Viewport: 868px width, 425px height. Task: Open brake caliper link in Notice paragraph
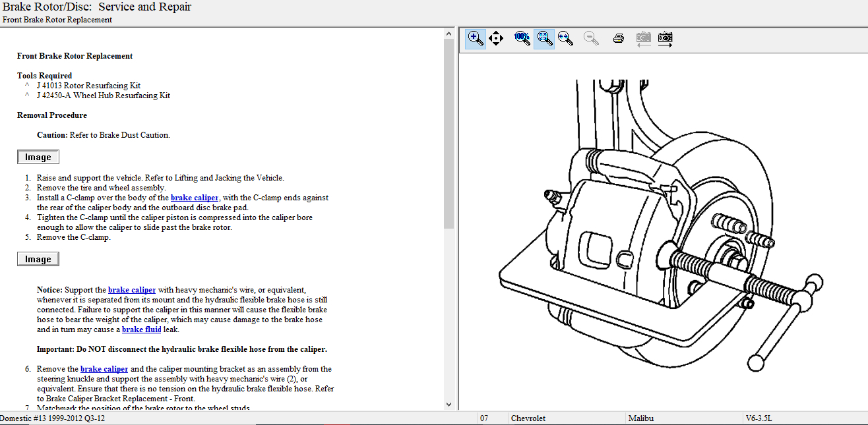click(x=132, y=290)
